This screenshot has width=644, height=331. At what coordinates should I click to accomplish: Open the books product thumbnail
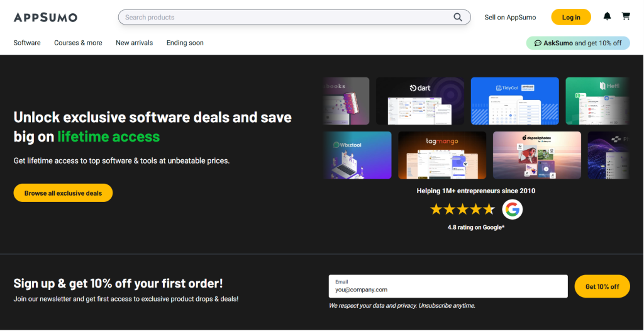[347, 101]
